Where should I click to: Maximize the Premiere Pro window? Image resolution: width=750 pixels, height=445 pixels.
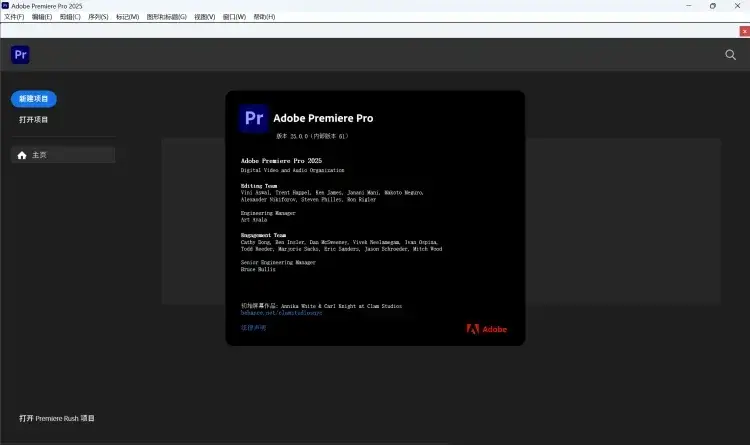pyautogui.click(x=712, y=6)
